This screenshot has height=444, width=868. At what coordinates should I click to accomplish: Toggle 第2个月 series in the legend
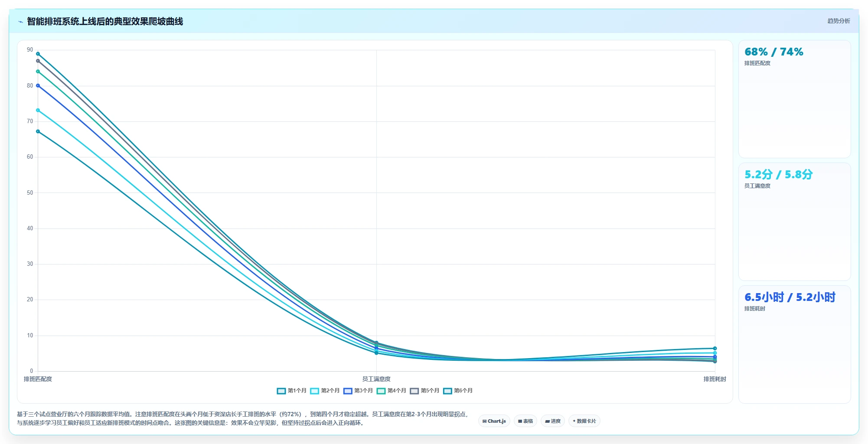coord(325,391)
